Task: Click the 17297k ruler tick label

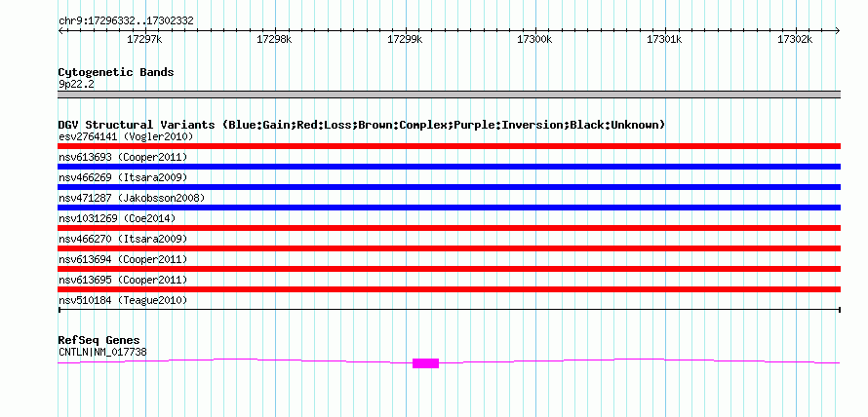Action: (x=144, y=39)
